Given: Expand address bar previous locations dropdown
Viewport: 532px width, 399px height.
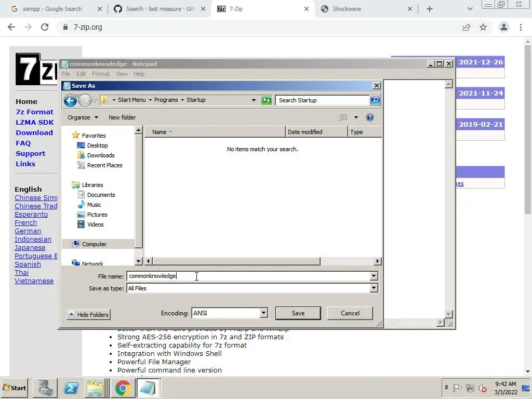Looking at the screenshot, I should point(254,100).
